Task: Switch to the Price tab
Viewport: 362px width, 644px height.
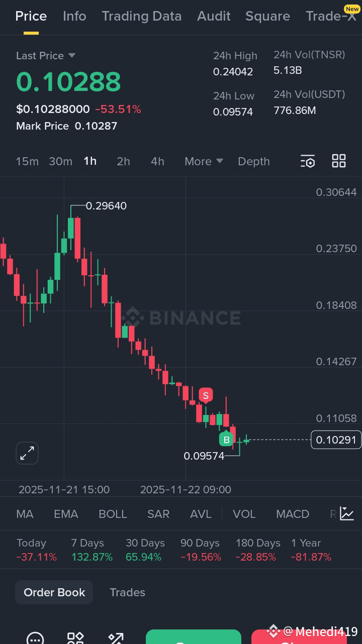Action: pyautogui.click(x=31, y=16)
